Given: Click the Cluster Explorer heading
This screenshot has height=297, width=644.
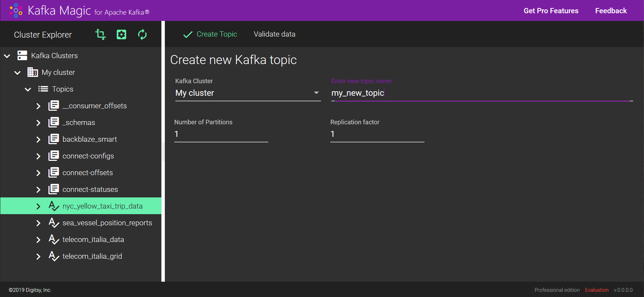Looking at the screenshot, I should 43,35.
